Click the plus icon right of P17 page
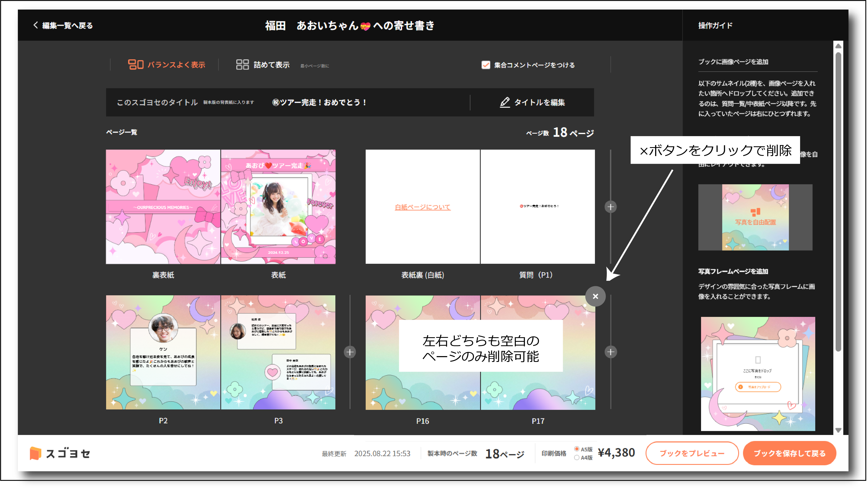Screen dimensions: 868x491 click(611, 352)
